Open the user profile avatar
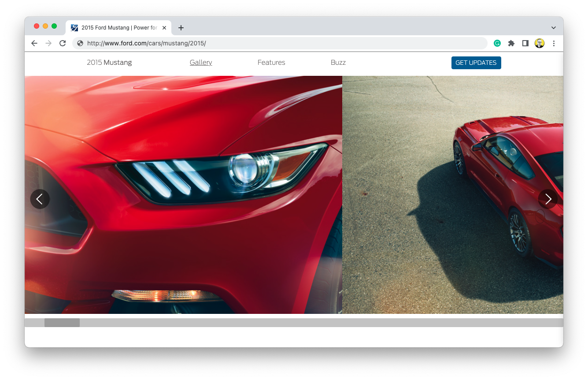 [540, 43]
